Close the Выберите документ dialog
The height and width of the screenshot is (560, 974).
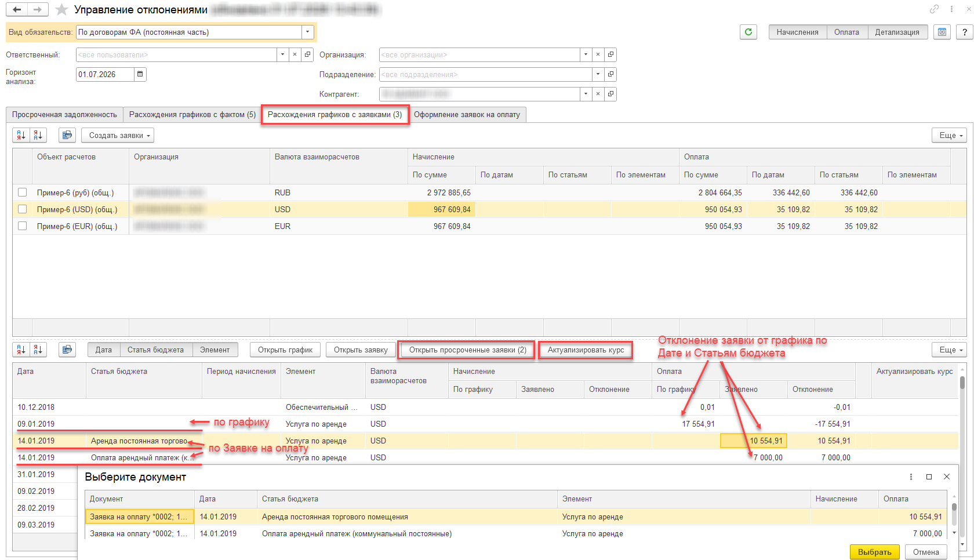(947, 477)
